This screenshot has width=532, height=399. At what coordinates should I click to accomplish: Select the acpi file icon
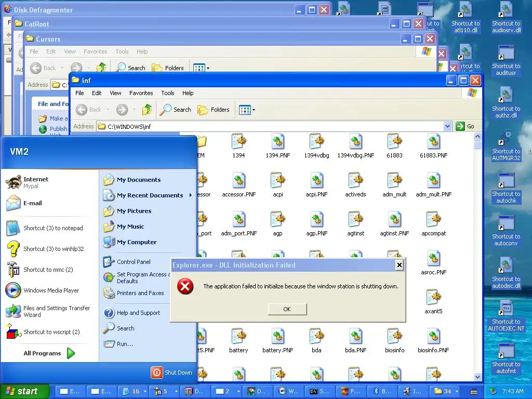[277, 180]
